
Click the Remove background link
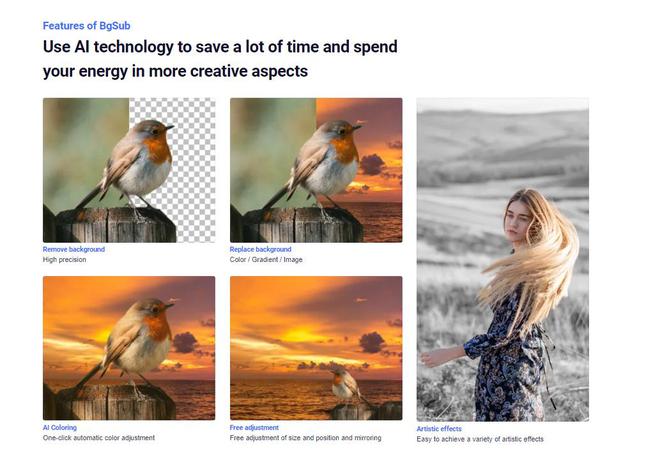74,249
